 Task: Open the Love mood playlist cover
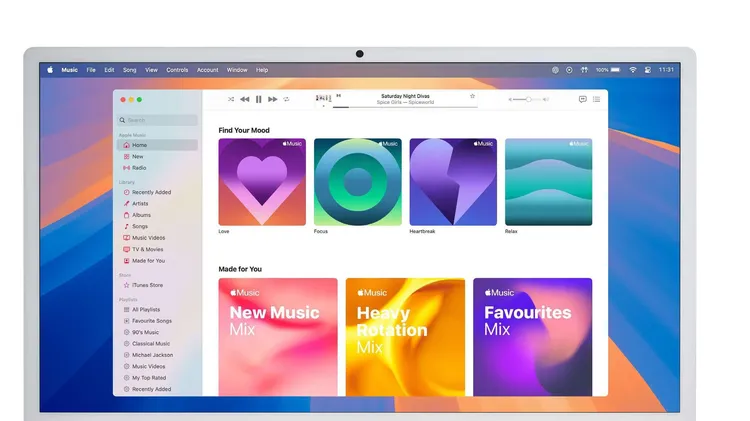tap(262, 182)
